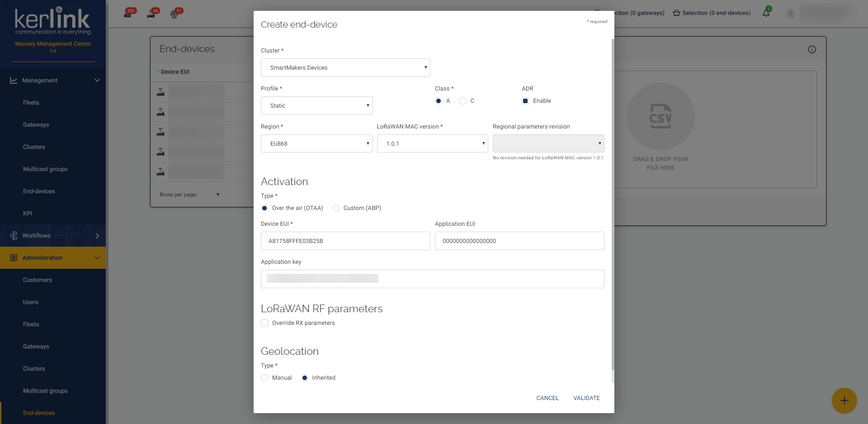Click the end-device car icon with 65 badge

pyautogui.click(x=151, y=14)
